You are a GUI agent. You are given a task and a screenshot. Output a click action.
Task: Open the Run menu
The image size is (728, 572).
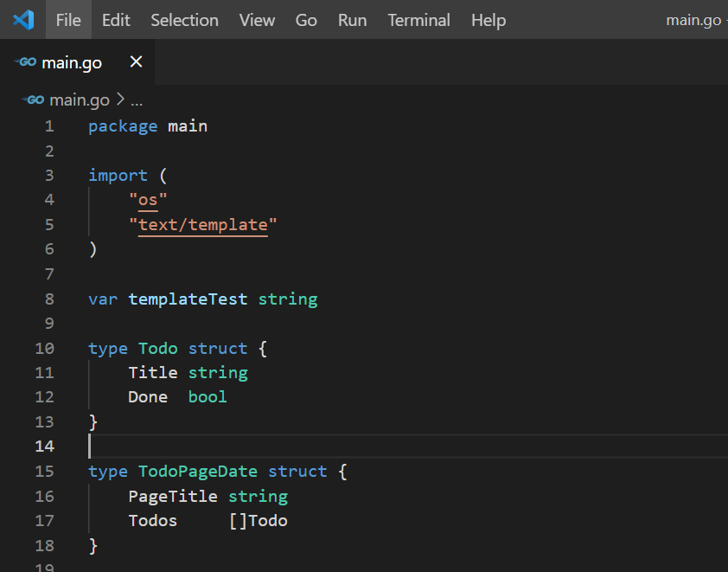[x=352, y=20]
